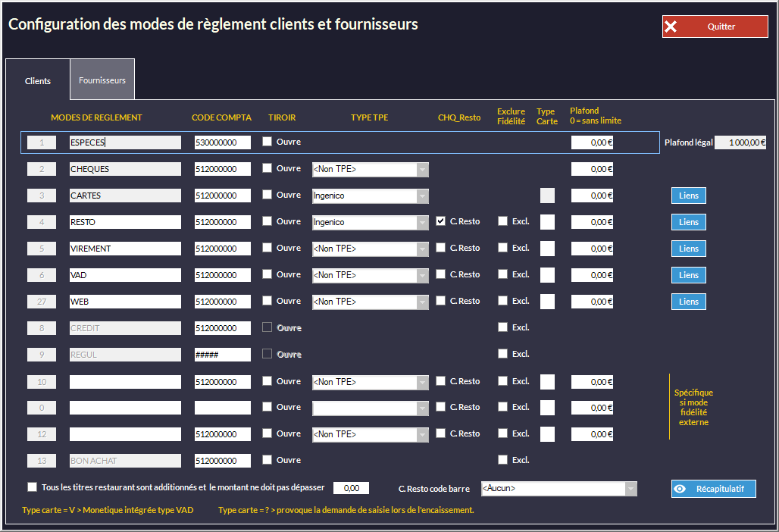
Task: Click the ESPECES mode name field
Action: tap(125, 142)
